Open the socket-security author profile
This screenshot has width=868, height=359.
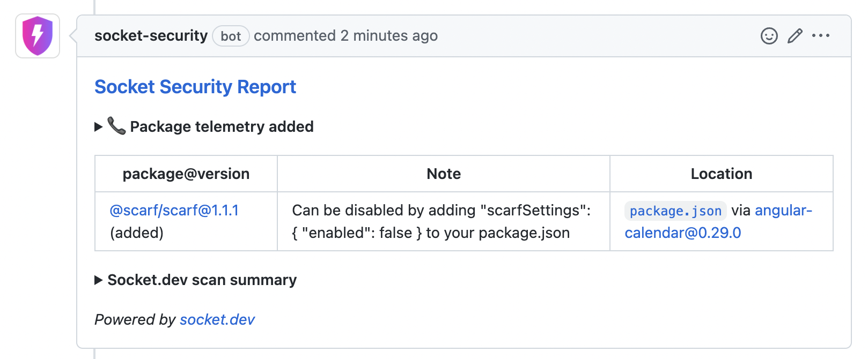pyautogui.click(x=151, y=36)
